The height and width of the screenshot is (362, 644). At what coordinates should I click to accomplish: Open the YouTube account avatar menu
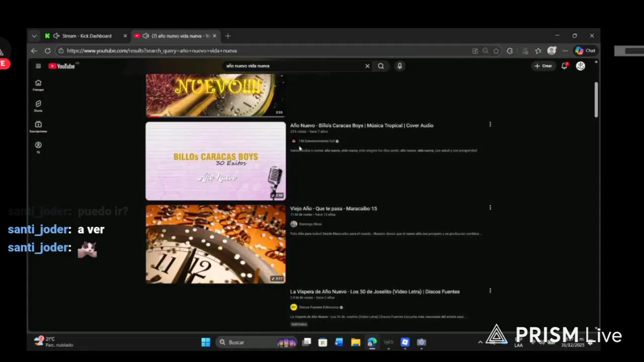(581, 66)
